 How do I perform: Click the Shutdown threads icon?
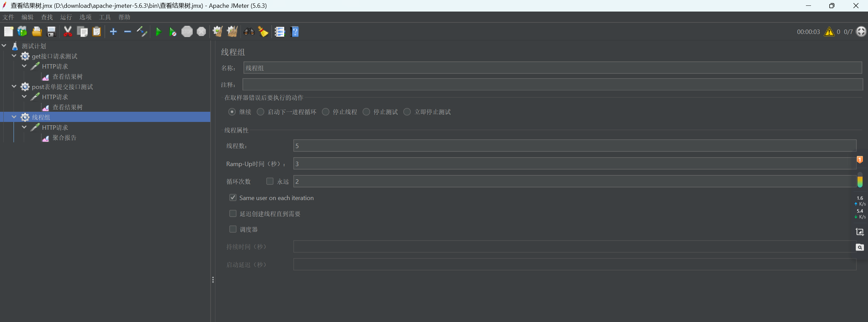pyautogui.click(x=201, y=32)
